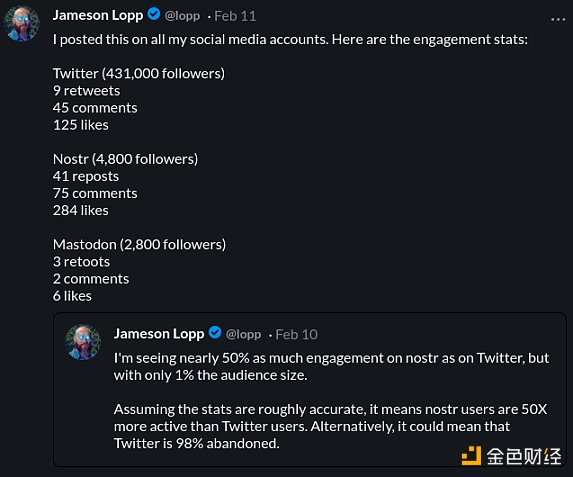Open the three-dot more options menu

tap(558, 19)
